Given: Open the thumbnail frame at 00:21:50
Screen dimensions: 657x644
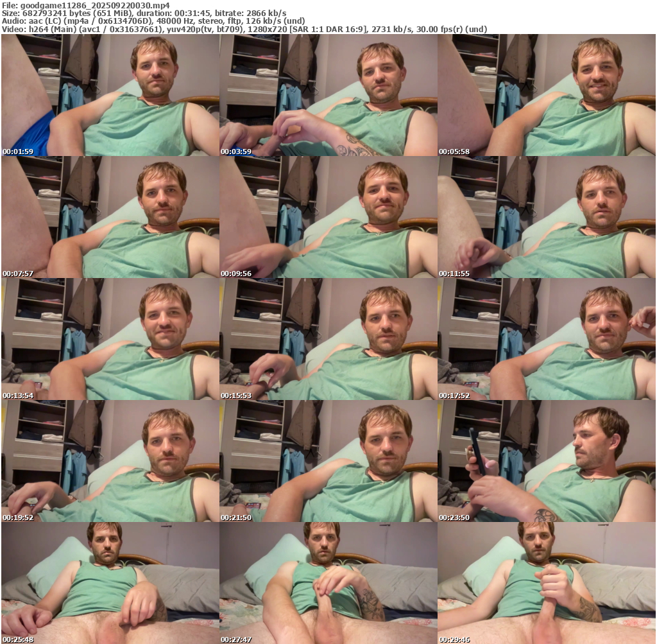Looking at the screenshot, I should (x=328, y=461).
